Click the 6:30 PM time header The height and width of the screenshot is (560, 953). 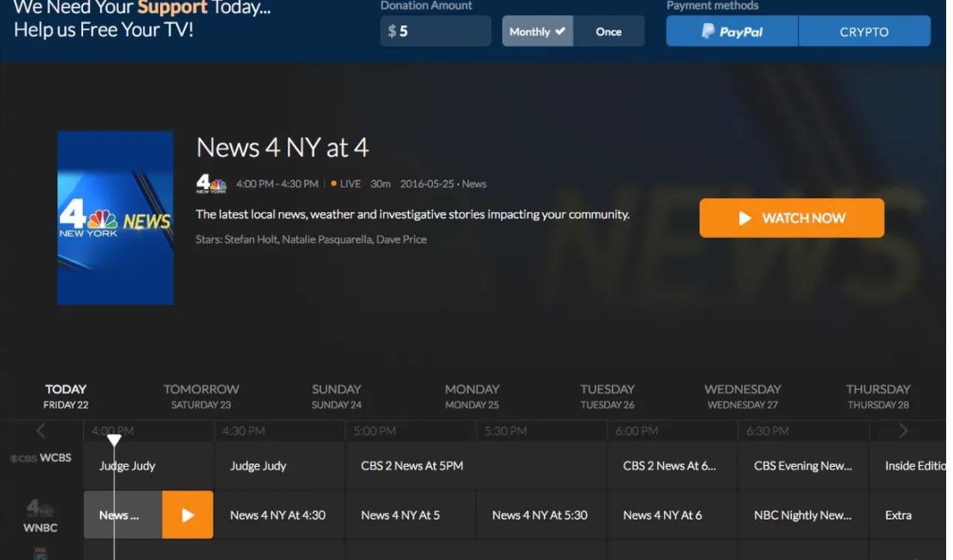click(767, 431)
